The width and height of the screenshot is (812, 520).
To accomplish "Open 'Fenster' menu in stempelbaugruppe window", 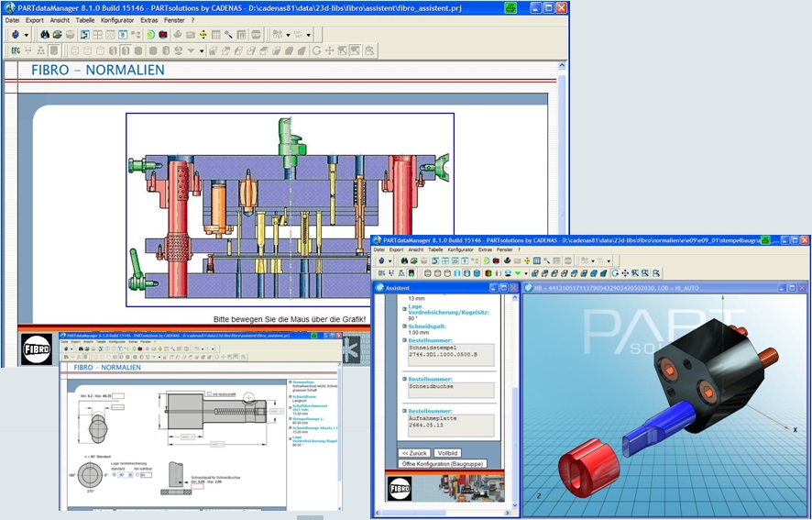I will pyautogui.click(x=504, y=249).
